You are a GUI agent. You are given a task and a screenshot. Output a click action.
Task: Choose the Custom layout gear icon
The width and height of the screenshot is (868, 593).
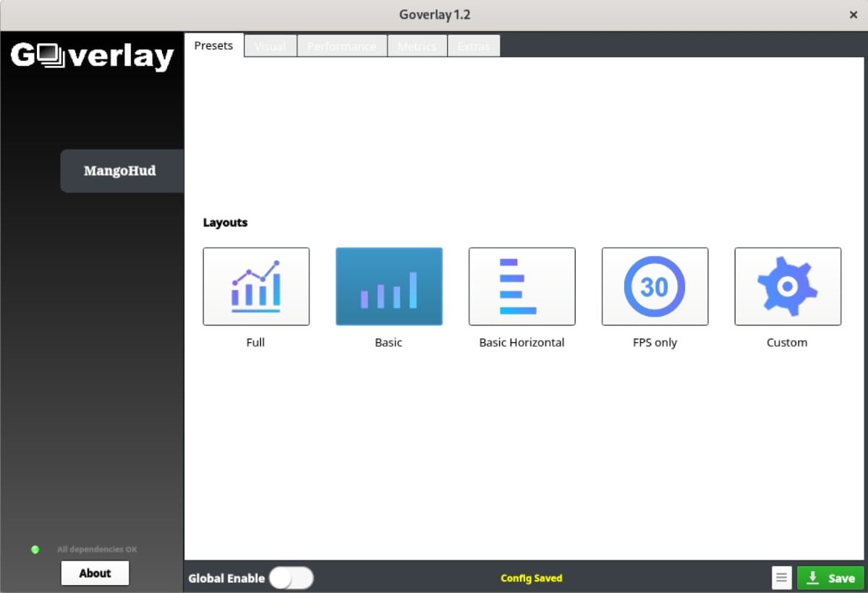pyautogui.click(x=788, y=286)
